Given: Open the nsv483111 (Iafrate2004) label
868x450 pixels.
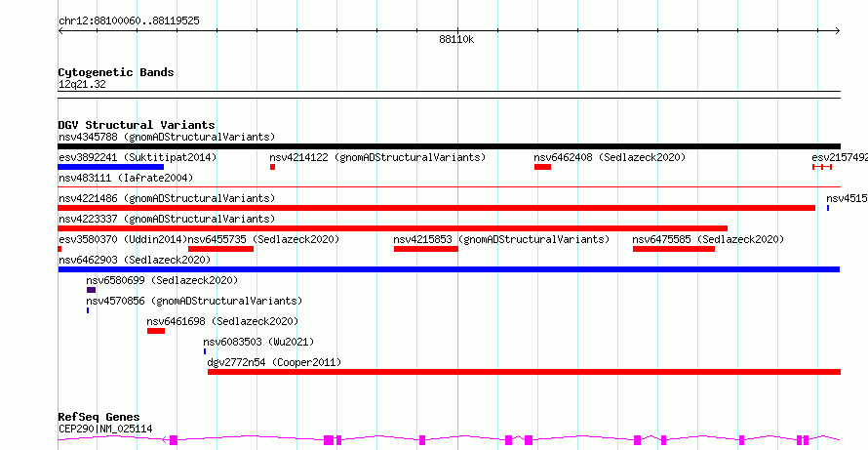Looking at the screenshot, I should click(x=126, y=178).
